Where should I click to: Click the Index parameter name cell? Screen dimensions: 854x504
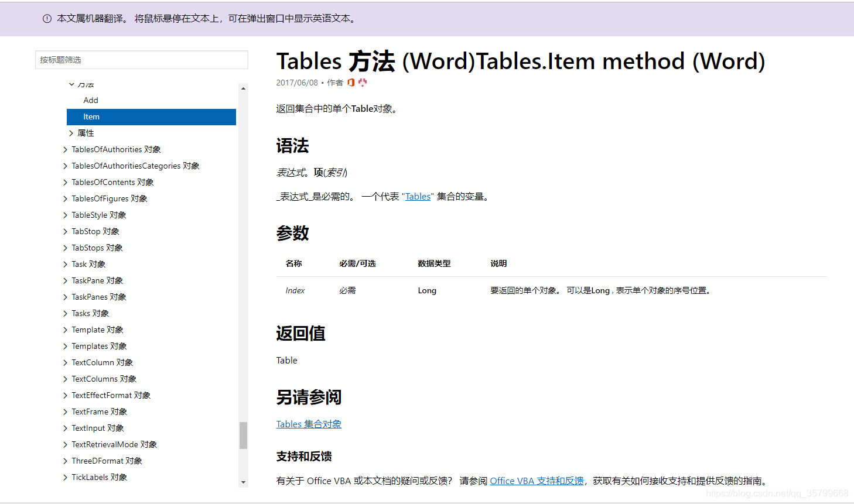295,290
